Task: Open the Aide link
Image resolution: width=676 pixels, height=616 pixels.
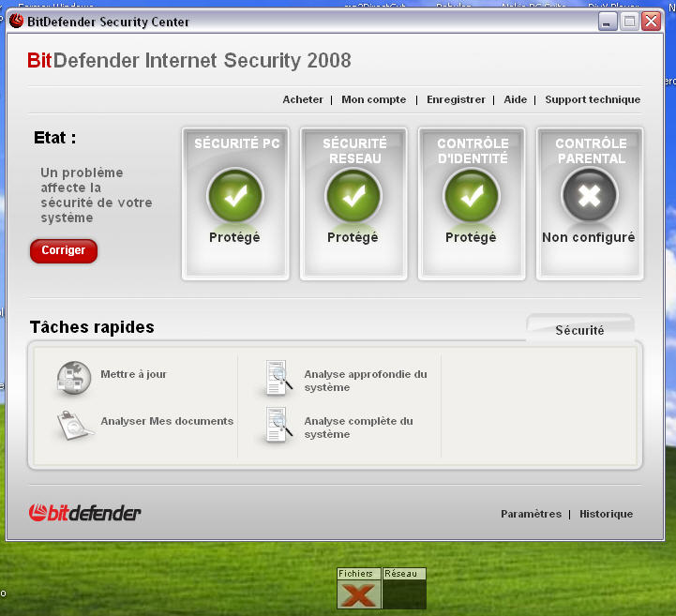Action: coord(515,99)
